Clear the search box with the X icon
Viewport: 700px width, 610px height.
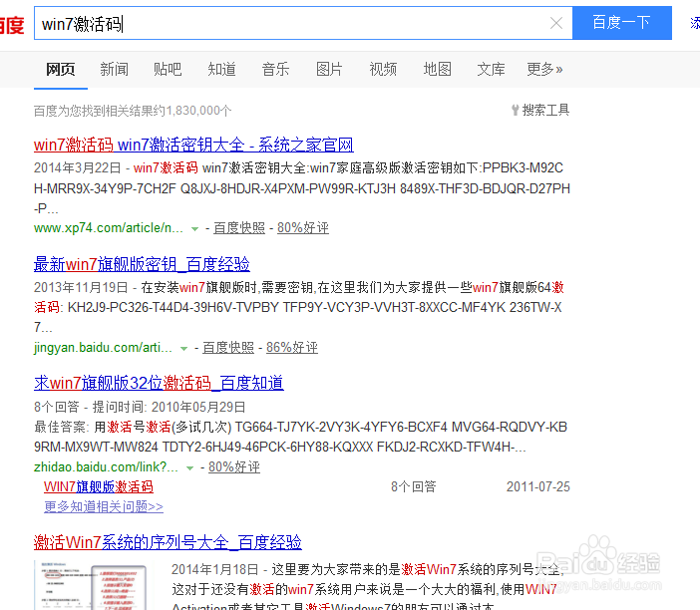coord(555,23)
